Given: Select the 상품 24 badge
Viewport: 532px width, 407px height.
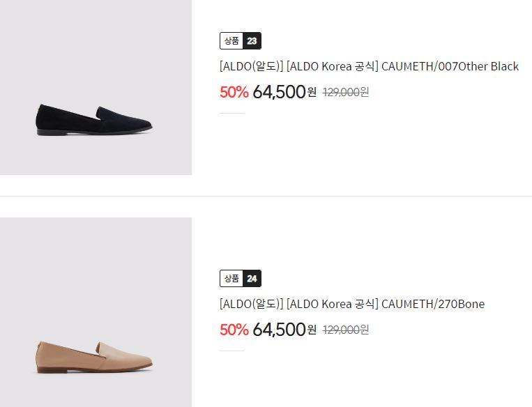Looking at the screenshot, I should tap(241, 279).
